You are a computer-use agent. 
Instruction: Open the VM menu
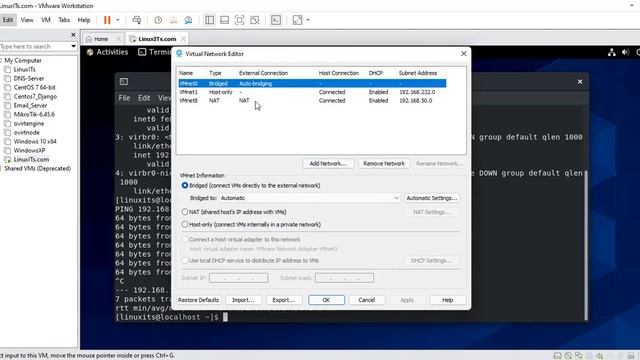click(x=46, y=20)
